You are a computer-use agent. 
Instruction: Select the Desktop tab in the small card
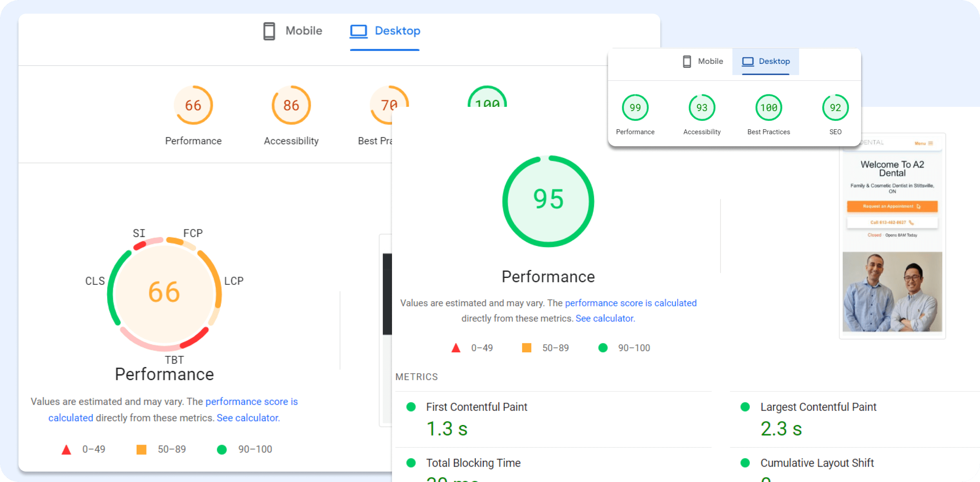[766, 61]
